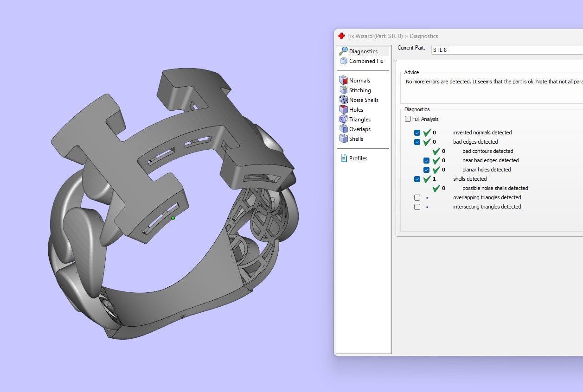Screen dimensions: 583x392
Task: Click the 'bad contours detected' text
Action: tap(487, 151)
